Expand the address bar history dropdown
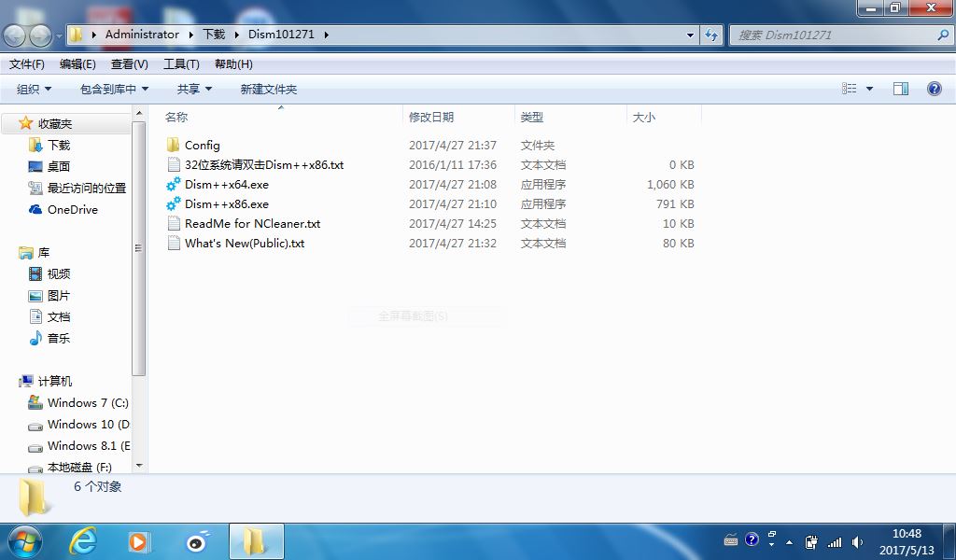 pos(690,35)
